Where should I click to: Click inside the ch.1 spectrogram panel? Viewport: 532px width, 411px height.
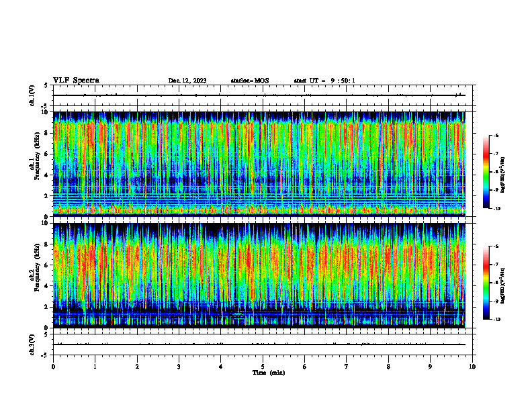[259, 164]
